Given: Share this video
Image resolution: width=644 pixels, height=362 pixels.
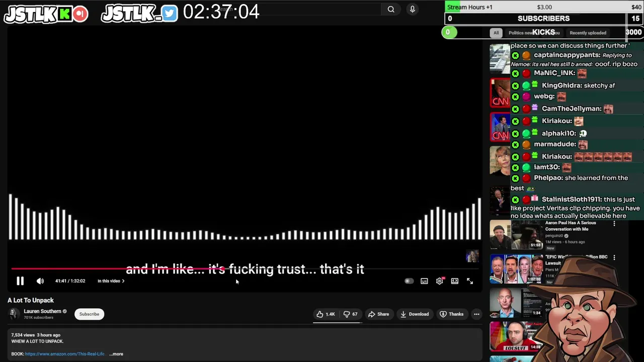Looking at the screenshot, I should click(x=378, y=314).
